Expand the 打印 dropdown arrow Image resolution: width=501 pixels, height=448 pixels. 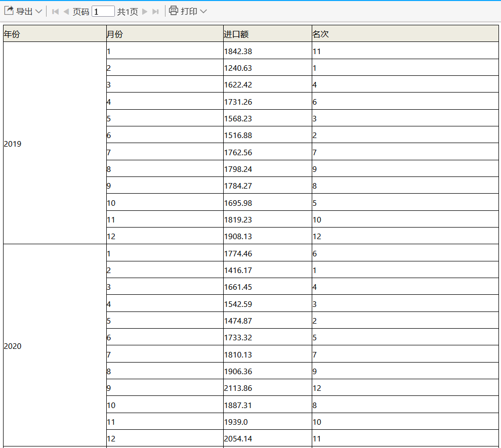pos(203,12)
